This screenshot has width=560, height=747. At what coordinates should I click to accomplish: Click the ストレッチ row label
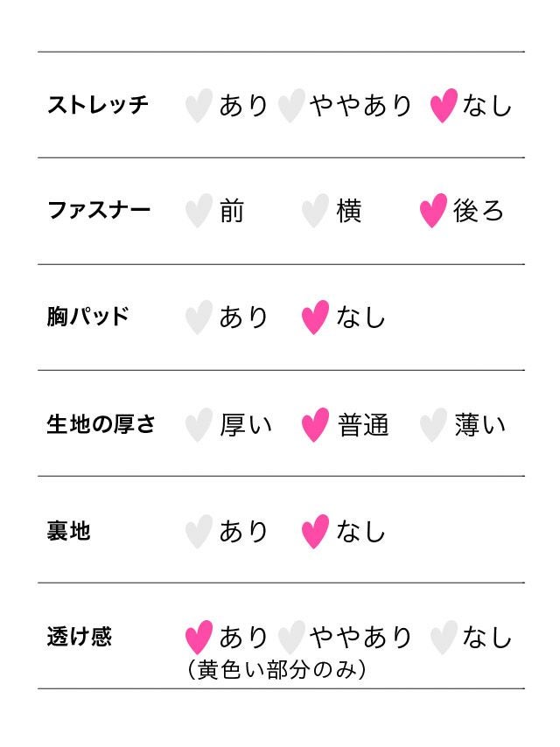coord(97,106)
